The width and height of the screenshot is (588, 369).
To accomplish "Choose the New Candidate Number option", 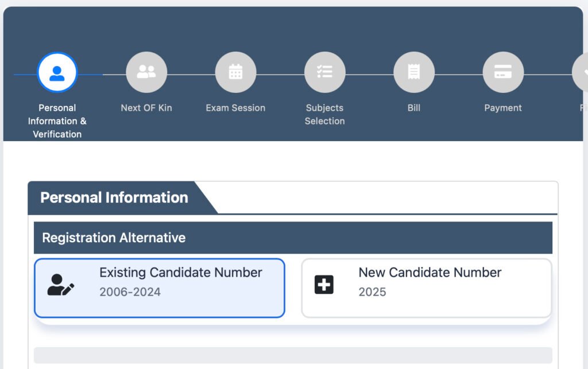I will pyautogui.click(x=430, y=273).
